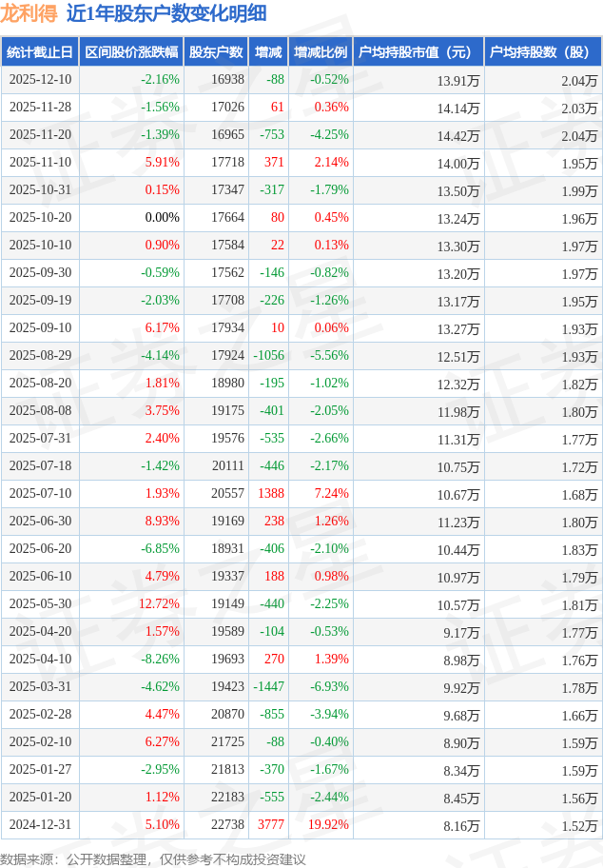The width and height of the screenshot is (603, 868).
Task: Click the 区间股价涨跌幅 column header
Action: [130, 52]
